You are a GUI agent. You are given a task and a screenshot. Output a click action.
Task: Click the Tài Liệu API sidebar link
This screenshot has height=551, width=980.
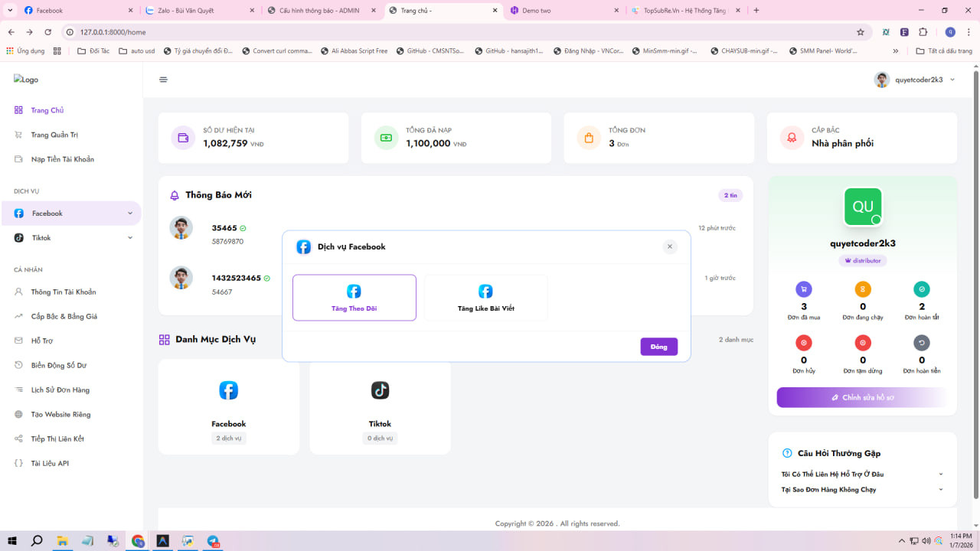click(x=50, y=464)
